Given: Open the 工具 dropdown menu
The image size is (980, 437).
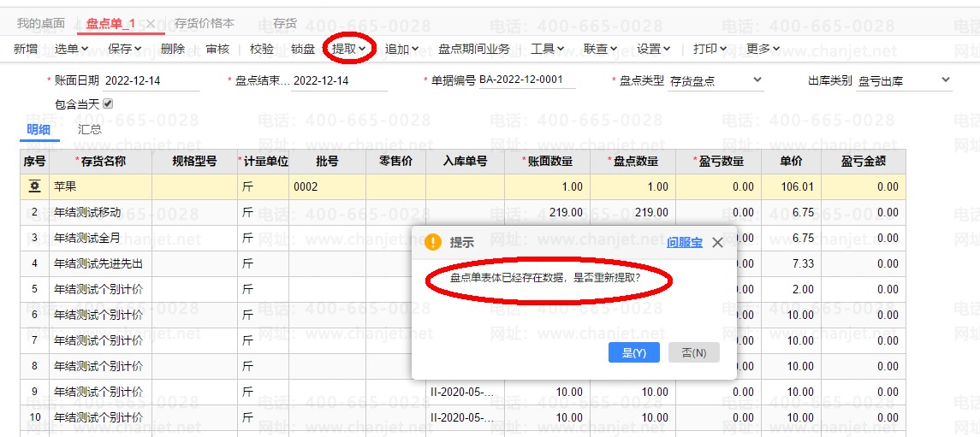Looking at the screenshot, I should 548,49.
